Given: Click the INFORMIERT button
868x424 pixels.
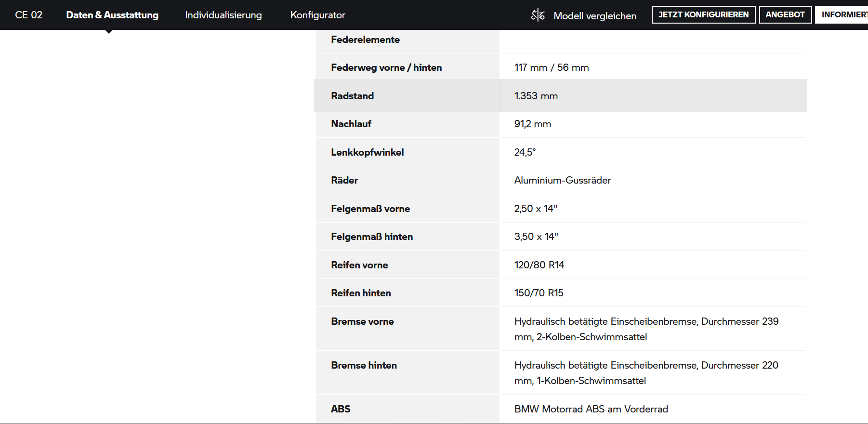Looking at the screenshot, I should pyautogui.click(x=843, y=14).
